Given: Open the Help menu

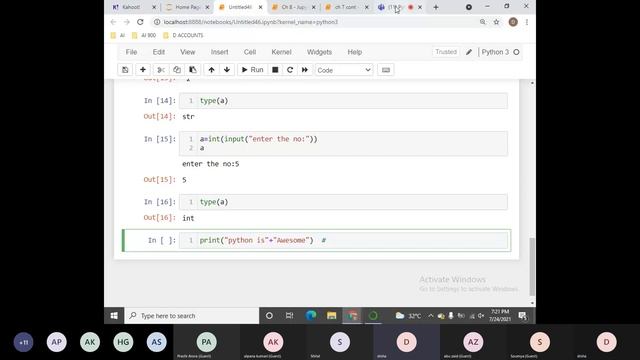Looking at the screenshot, I should (x=355, y=52).
